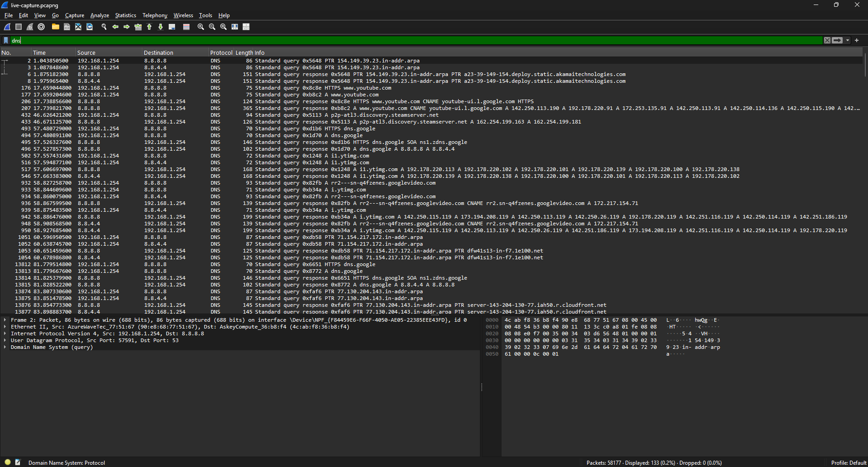Viewport: 868px width, 467px height.
Task: Start a new live capture
Action: [7, 27]
